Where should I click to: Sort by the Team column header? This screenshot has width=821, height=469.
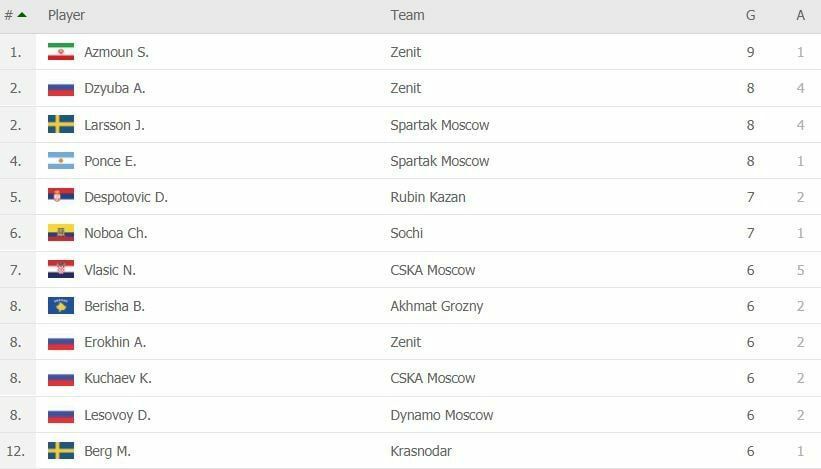click(x=407, y=15)
